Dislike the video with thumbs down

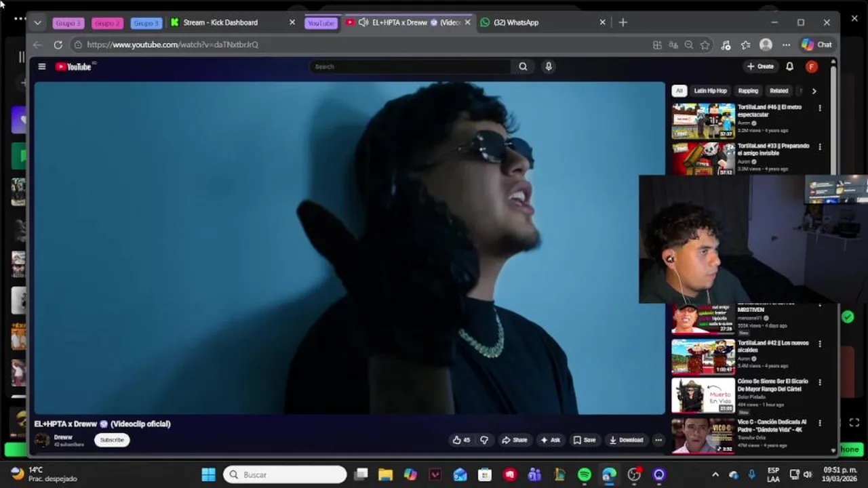point(484,440)
